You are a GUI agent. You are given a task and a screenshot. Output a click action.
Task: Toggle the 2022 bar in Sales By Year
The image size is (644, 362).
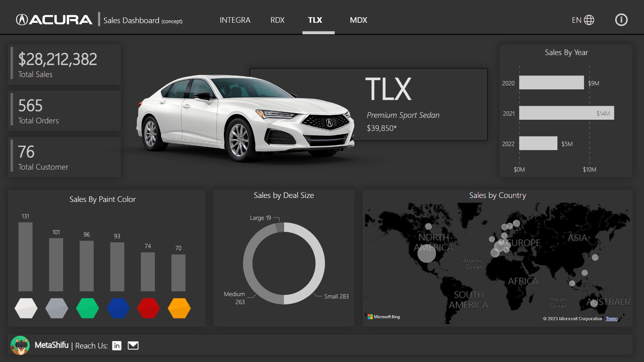(538, 143)
